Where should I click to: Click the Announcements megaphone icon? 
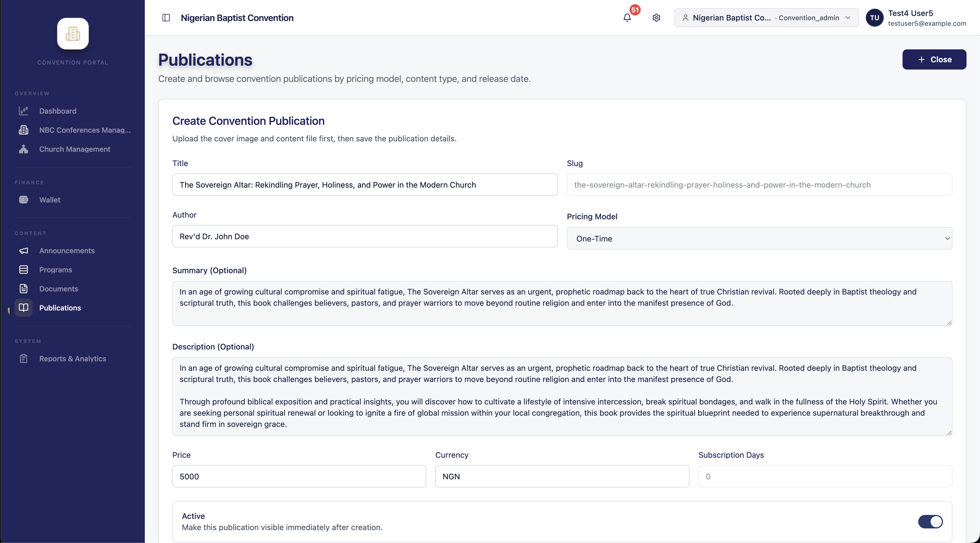pyautogui.click(x=24, y=250)
